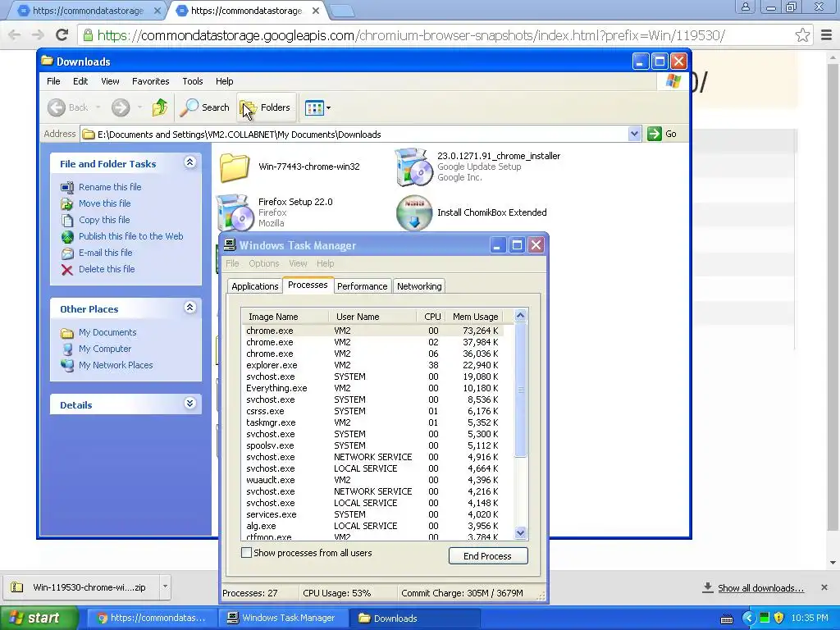
Task: Open My Documents in Other Places
Action: tap(107, 333)
